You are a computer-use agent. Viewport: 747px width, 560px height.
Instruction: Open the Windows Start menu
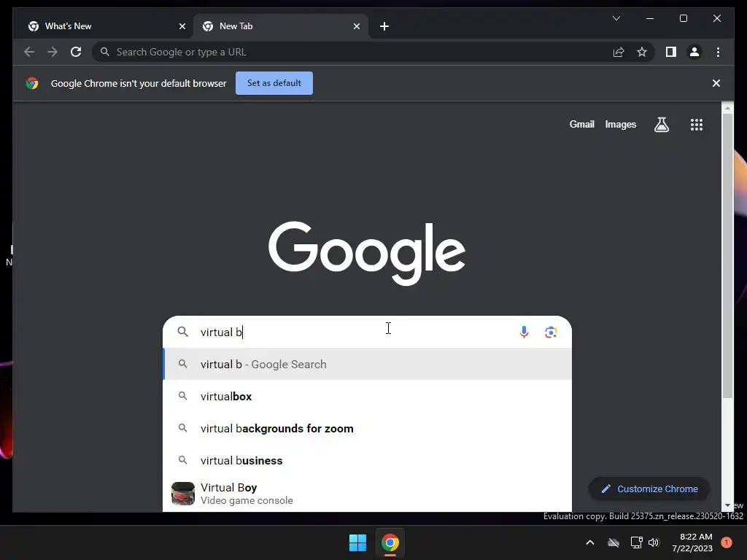[x=357, y=542]
